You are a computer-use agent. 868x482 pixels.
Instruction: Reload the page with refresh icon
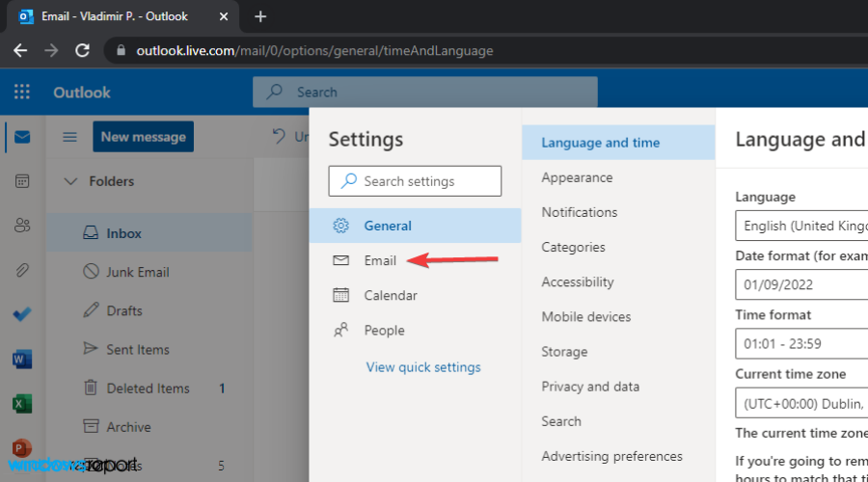point(83,50)
